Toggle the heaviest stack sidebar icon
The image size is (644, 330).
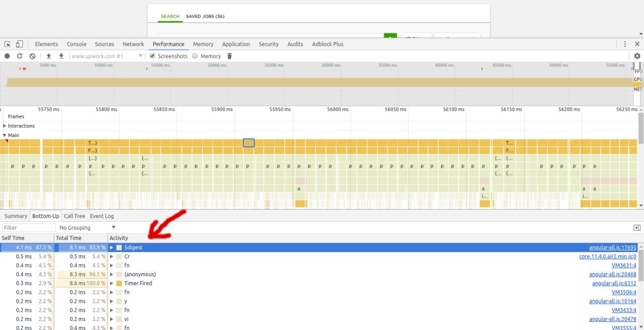(637, 228)
